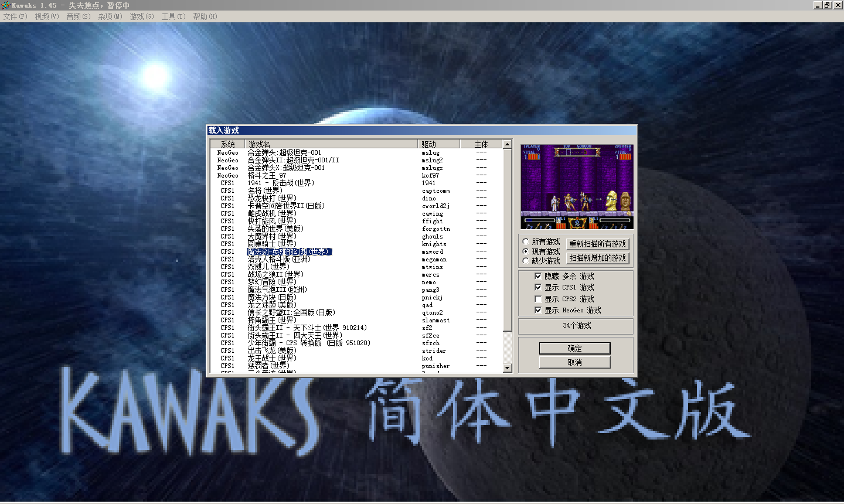844x504 pixels.
Task: Select the mtwins 双胞儿 row
Action: 356,267
